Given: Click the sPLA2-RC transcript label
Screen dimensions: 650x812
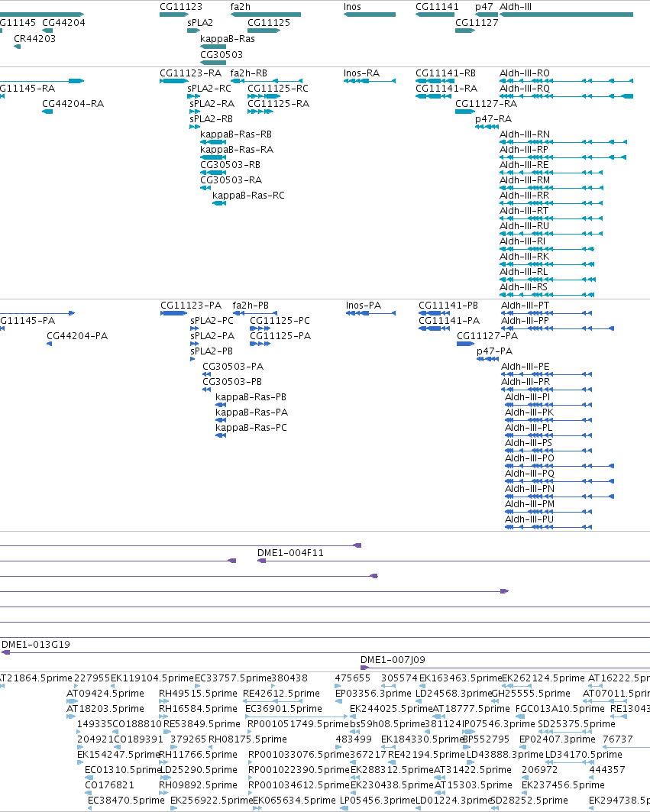Looking at the screenshot, I should (x=209, y=89).
